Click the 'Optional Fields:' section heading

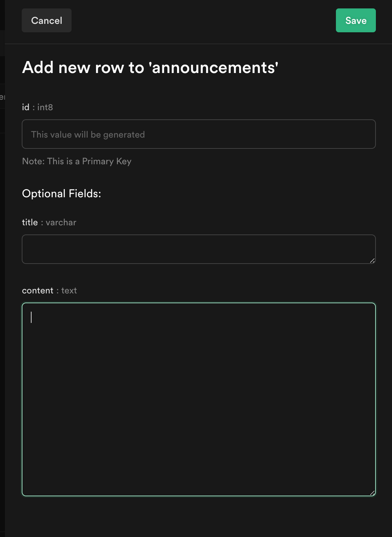[x=62, y=193]
